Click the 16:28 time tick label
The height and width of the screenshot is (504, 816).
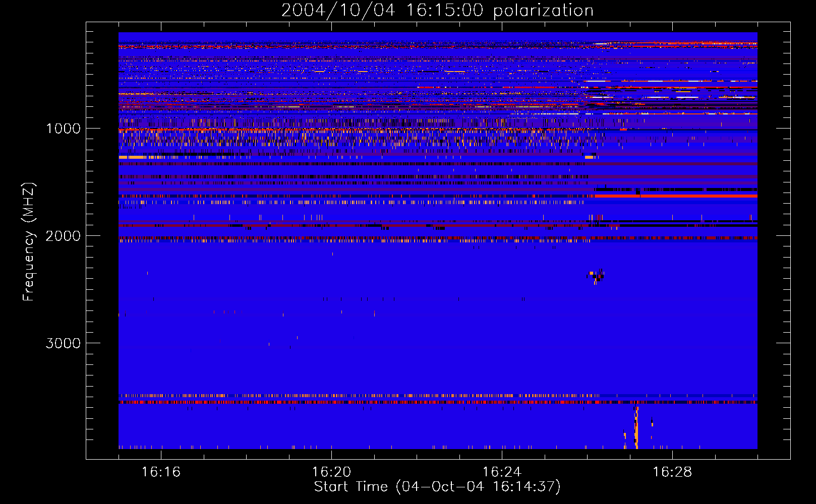coord(672,472)
